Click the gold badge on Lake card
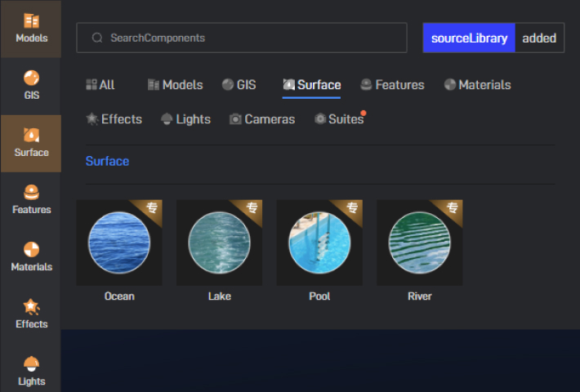The image size is (580, 392). click(251, 209)
